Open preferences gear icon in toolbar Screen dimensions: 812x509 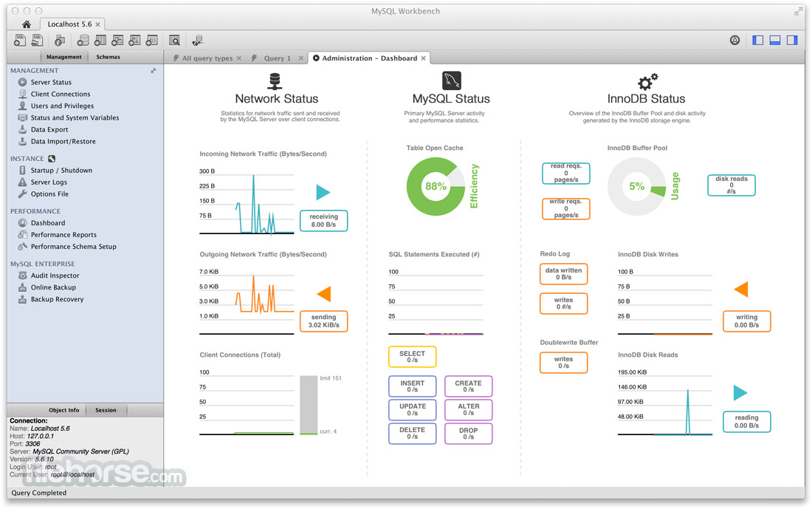pyautogui.click(x=734, y=40)
